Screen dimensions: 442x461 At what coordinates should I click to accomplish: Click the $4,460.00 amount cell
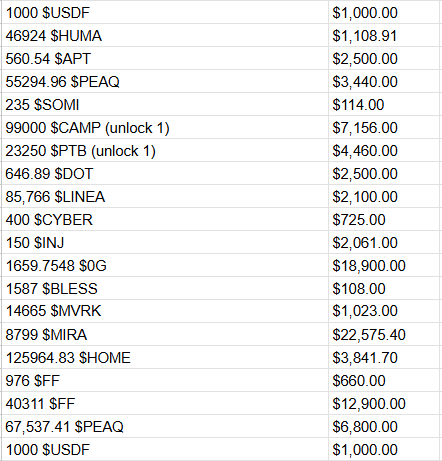pos(384,150)
